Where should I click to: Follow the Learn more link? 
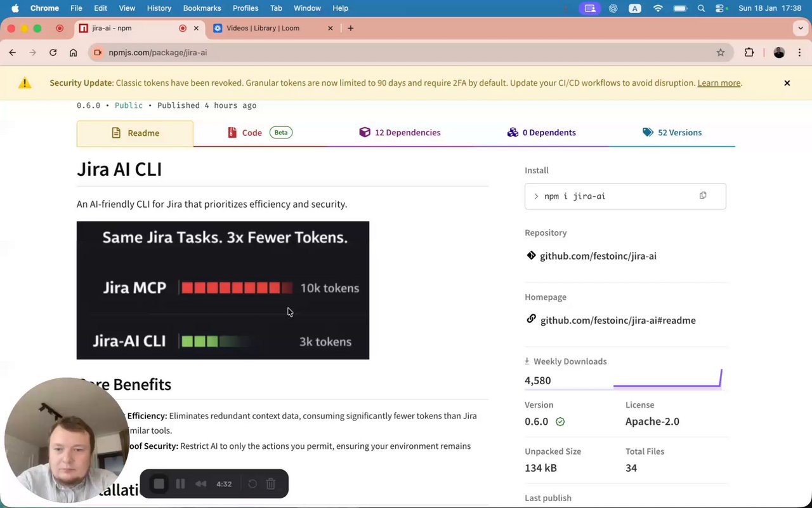point(719,83)
